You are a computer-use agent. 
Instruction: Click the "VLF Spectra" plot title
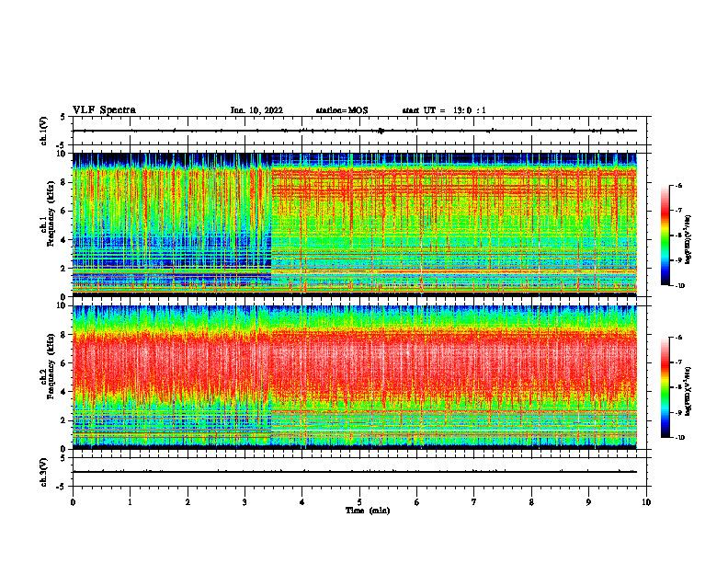[104, 110]
